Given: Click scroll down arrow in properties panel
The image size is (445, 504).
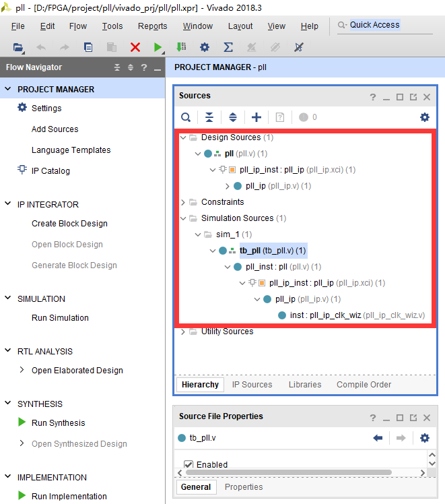Looking at the screenshot, I should tap(432, 464).
